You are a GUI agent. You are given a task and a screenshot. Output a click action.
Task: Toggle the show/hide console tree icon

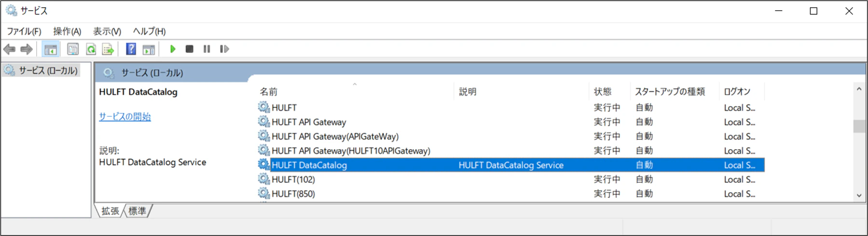coord(50,49)
